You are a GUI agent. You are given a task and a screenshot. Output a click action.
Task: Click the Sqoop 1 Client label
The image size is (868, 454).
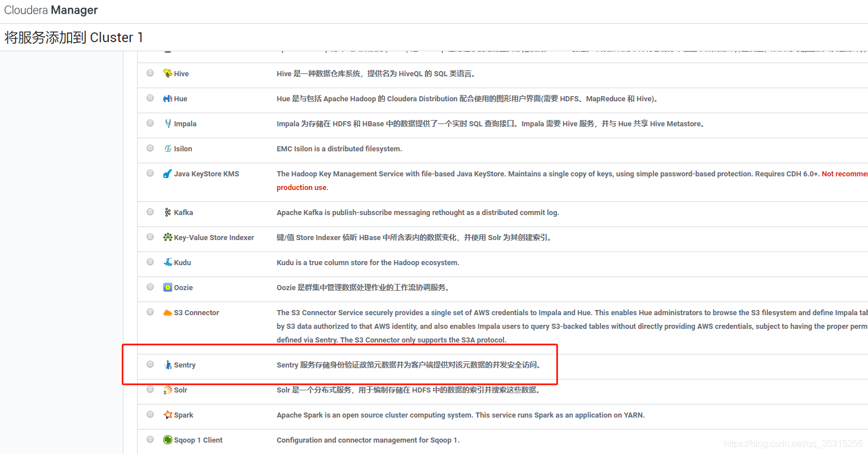199,440
